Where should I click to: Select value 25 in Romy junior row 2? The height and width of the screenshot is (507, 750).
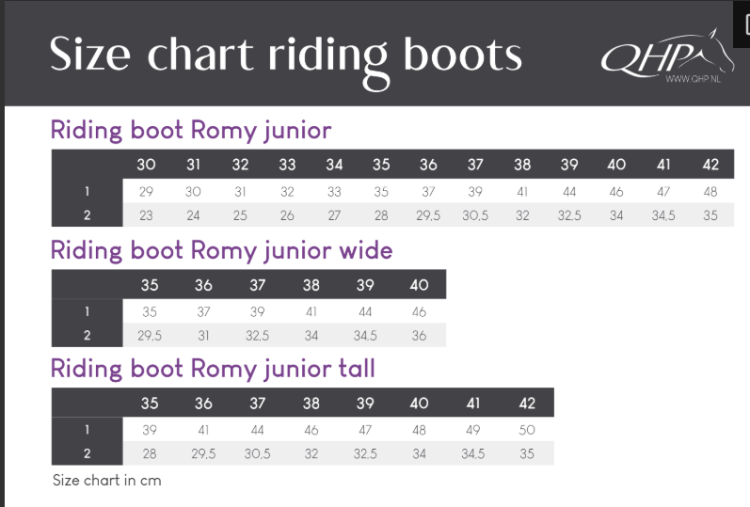pyautogui.click(x=240, y=215)
